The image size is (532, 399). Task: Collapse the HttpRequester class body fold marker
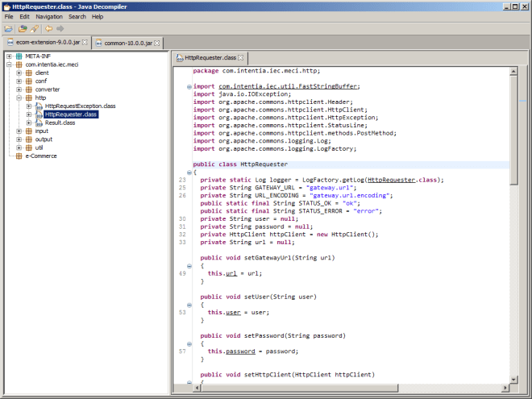[x=189, y=172]
